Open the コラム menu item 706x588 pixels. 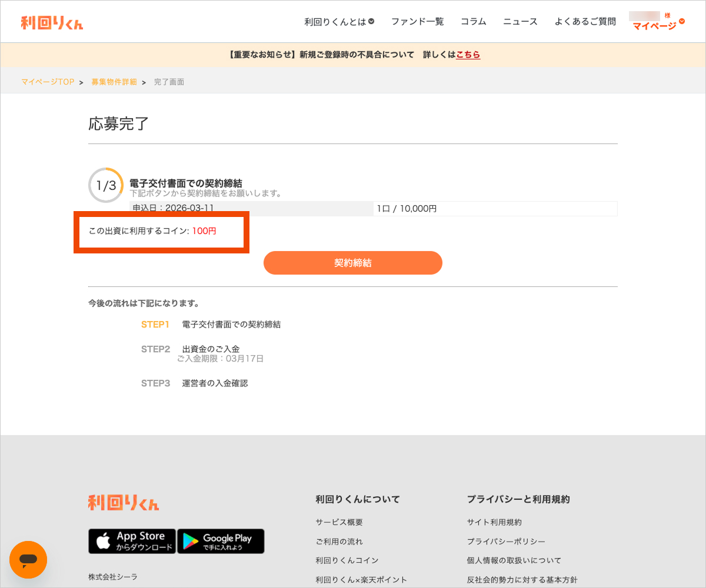point(473,22)
